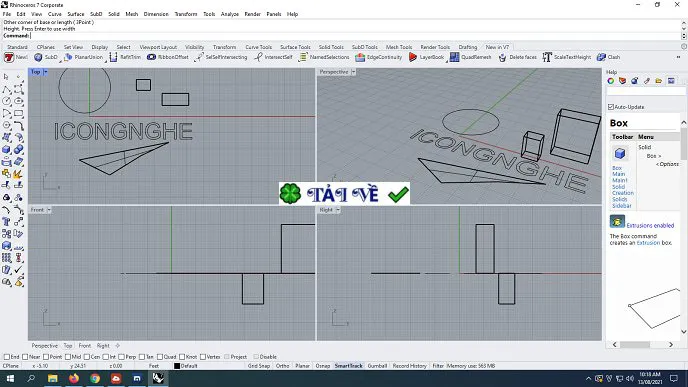
Task: Click the green check mark sidebar tool
Action: point(18,270)
